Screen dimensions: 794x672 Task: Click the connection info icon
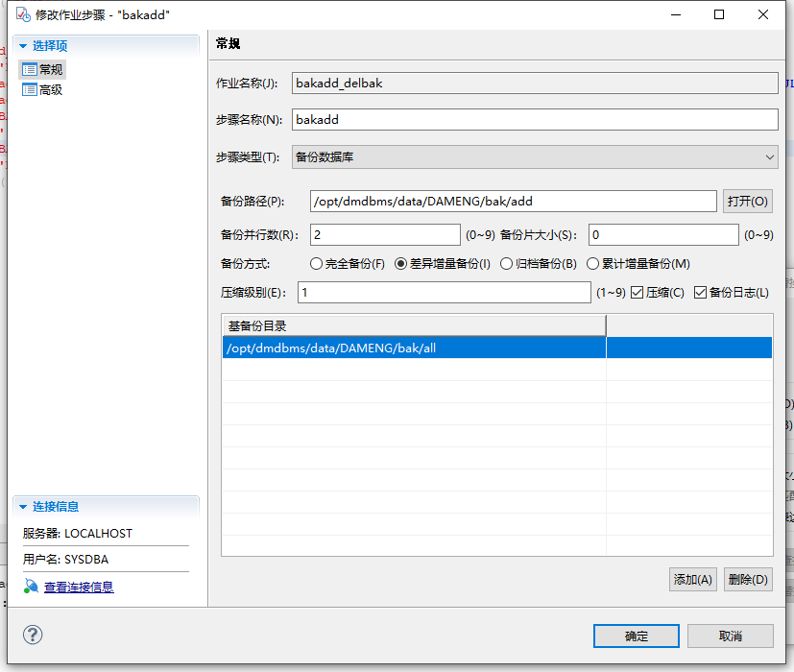click(31, 587)
